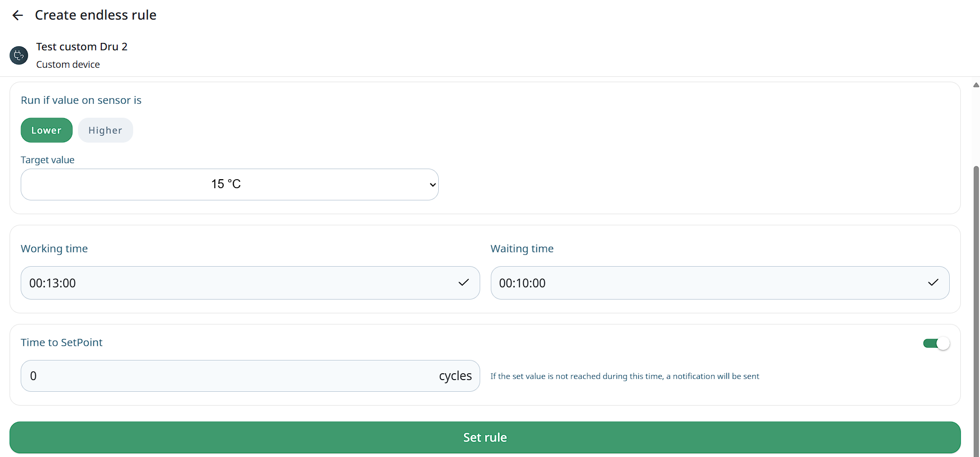
Task: Select the Lower condition option
Action: (46, 130)
